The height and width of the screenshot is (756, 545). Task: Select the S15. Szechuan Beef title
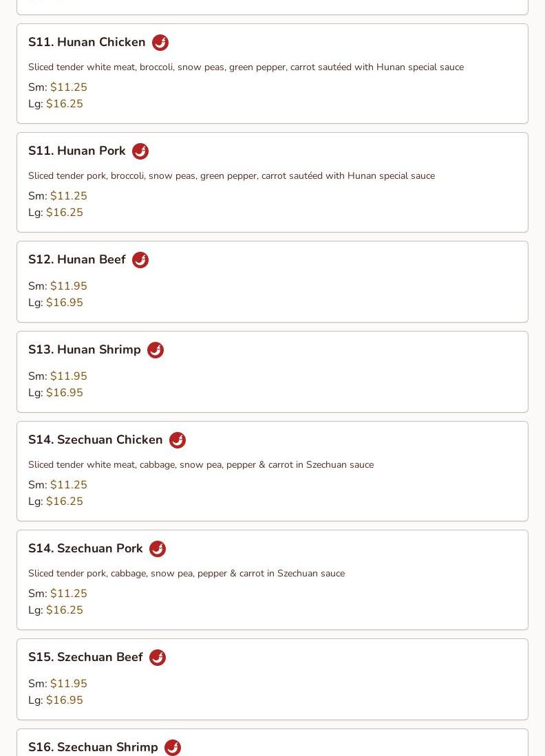coord(85,656)
